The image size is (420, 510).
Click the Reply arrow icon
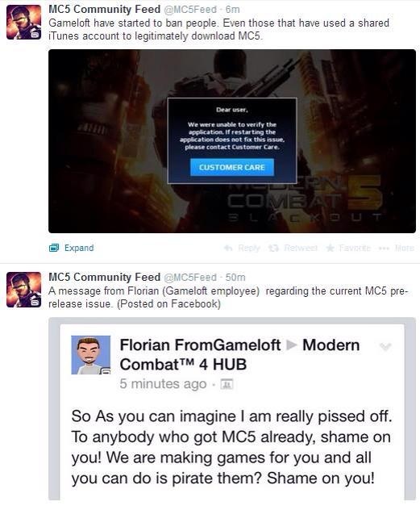(228, 249)
